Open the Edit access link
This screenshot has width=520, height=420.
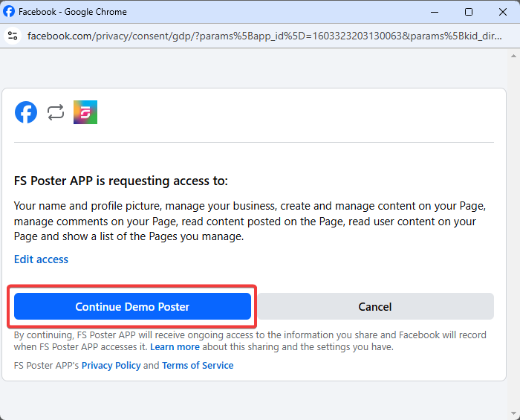click(41, 259)
